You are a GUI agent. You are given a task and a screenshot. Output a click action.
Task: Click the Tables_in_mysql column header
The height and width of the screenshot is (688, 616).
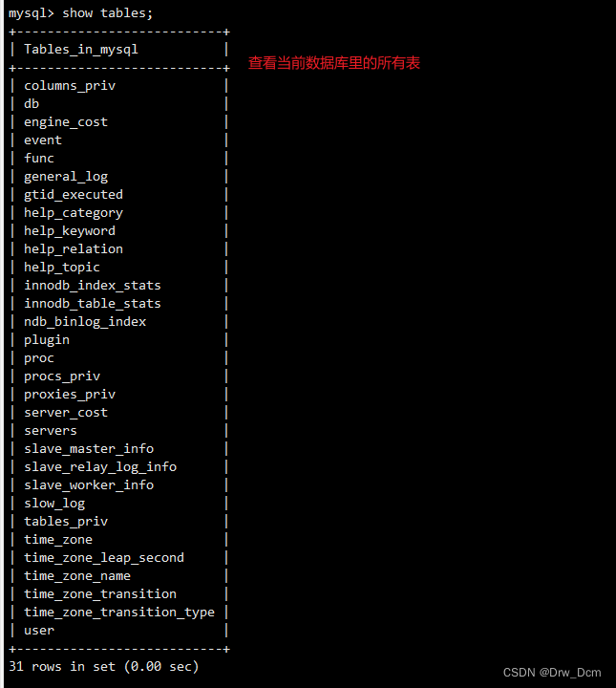(x=81, y=49)
